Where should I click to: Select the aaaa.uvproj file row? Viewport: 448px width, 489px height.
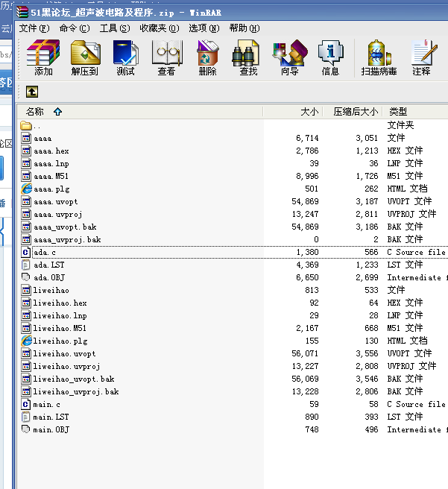point(57,214)
